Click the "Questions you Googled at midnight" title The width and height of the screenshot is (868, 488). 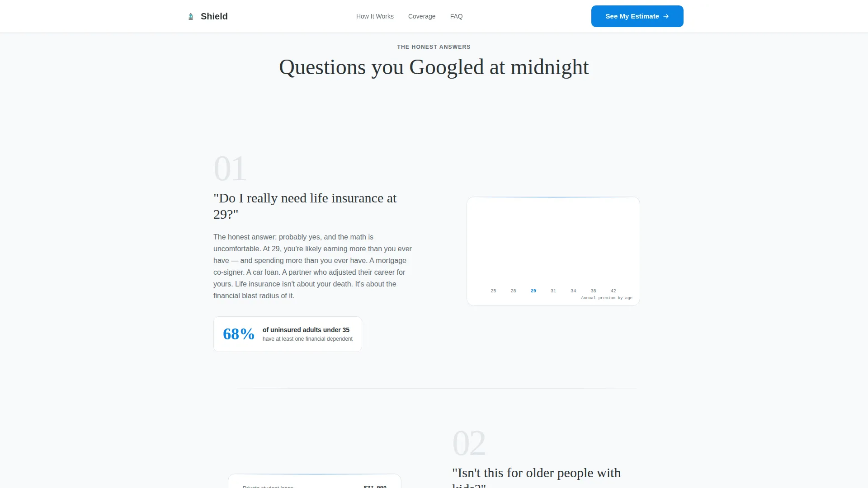tap(434, 67)
